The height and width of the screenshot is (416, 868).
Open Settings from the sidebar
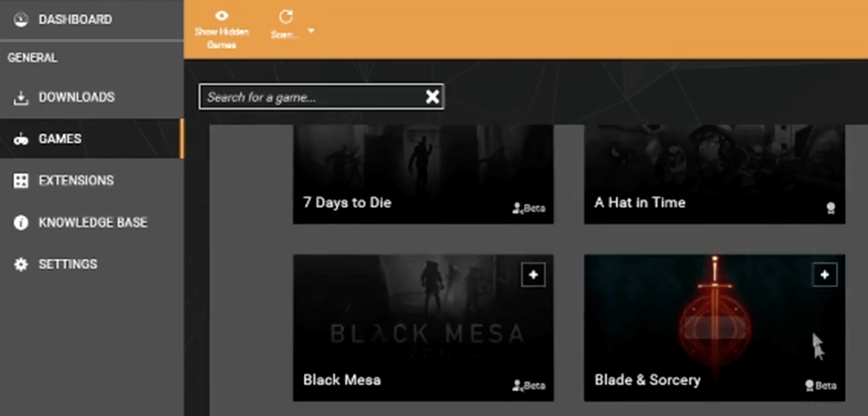point(92,264)
